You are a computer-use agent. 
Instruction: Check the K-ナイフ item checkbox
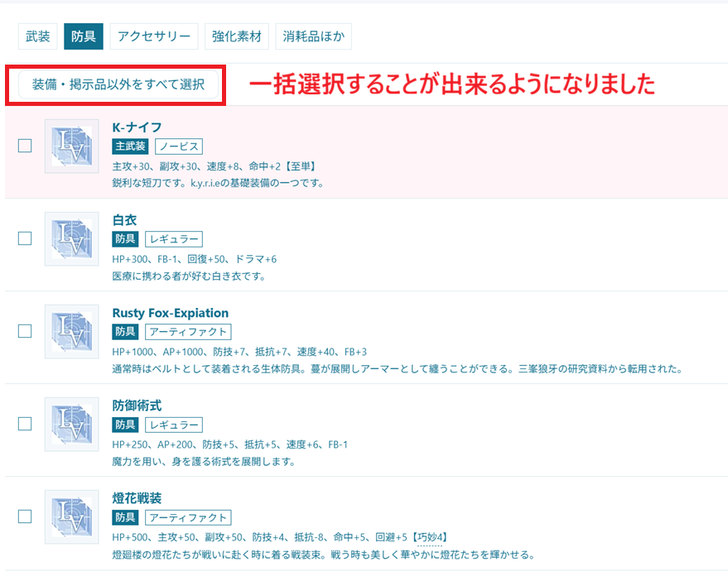pyautogui.click(x=25, y=146)
